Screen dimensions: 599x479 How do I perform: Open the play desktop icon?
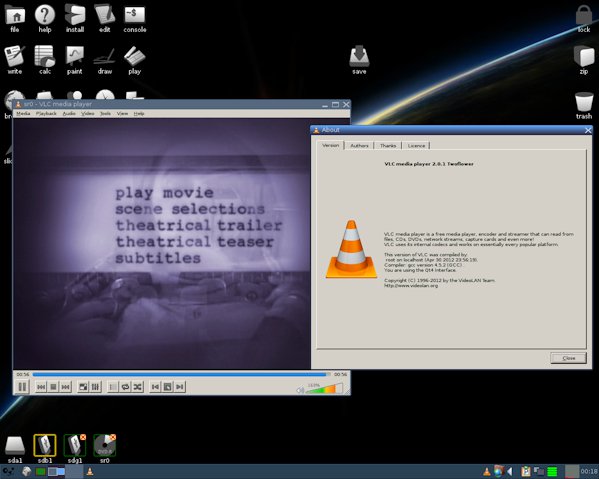tap(135, 60)
